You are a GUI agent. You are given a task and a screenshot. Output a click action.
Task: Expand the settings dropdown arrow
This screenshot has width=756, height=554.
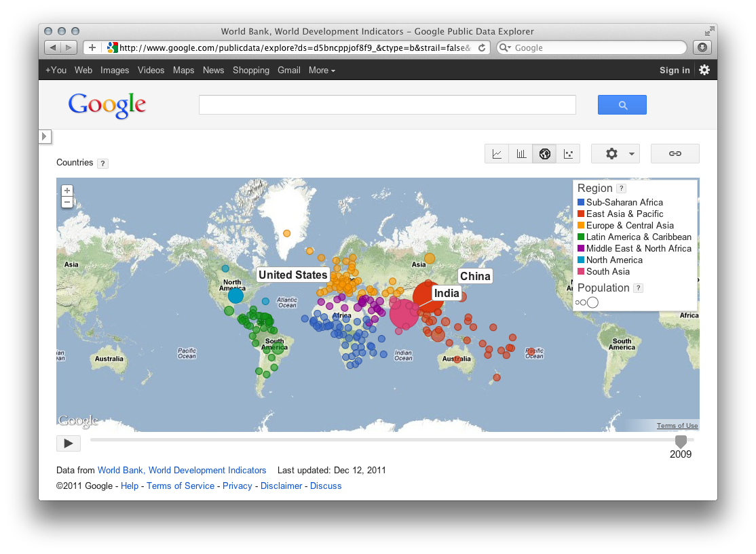click(x=630, y=153)
